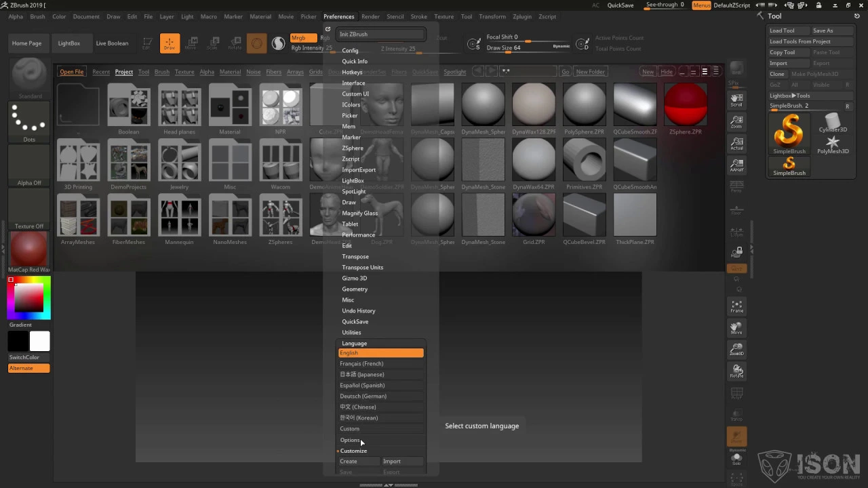The image size is (868, 488).
Task: Pick a color in the color picker
Action: [x=29, y=298]
